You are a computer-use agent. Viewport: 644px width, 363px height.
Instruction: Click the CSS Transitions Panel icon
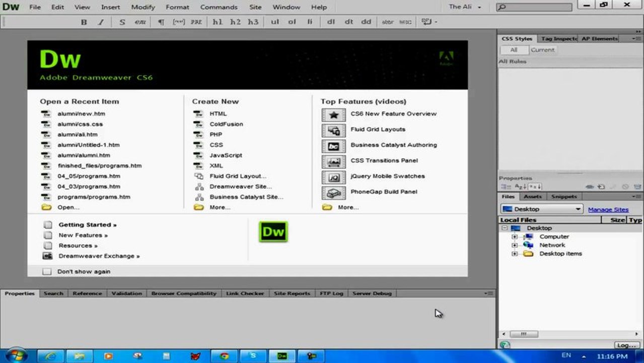click(x=333, y=161)
